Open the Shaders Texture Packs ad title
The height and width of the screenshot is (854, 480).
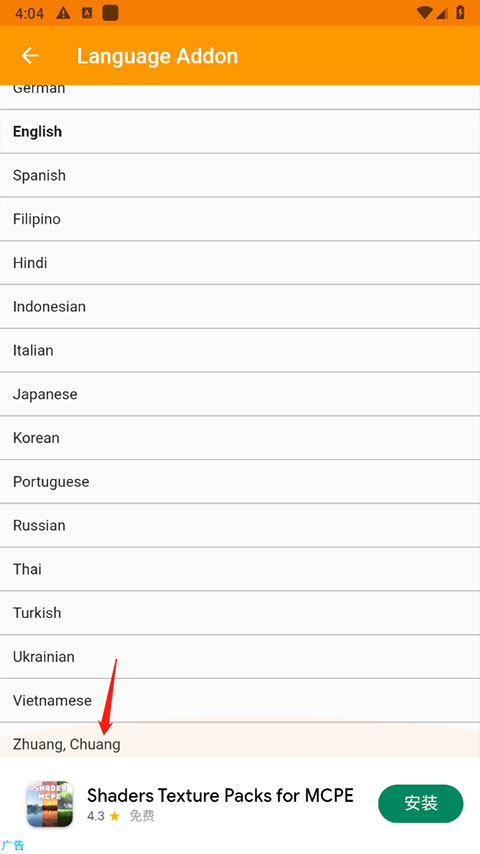tap(220, 795)
